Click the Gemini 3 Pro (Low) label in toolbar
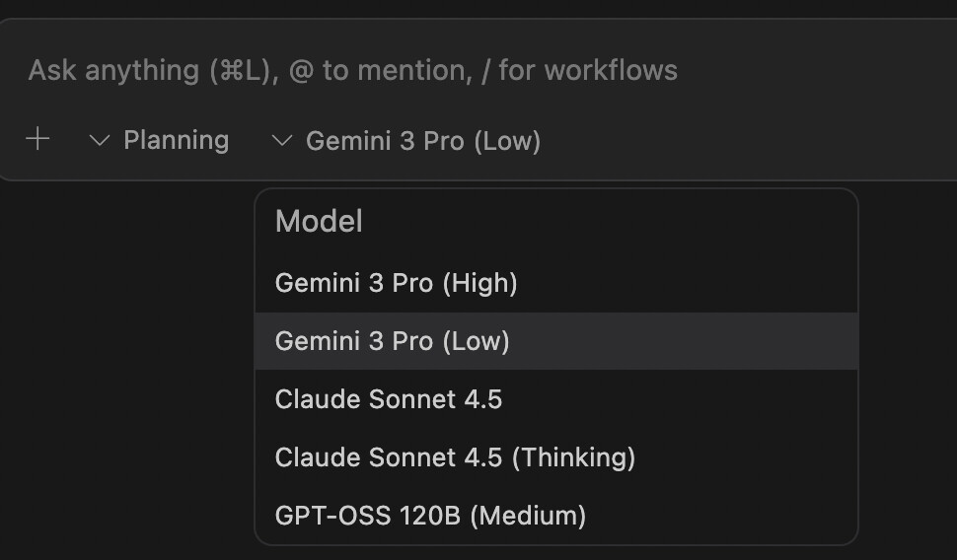Screen dimensions: 957x560 (x=423, y=141)
